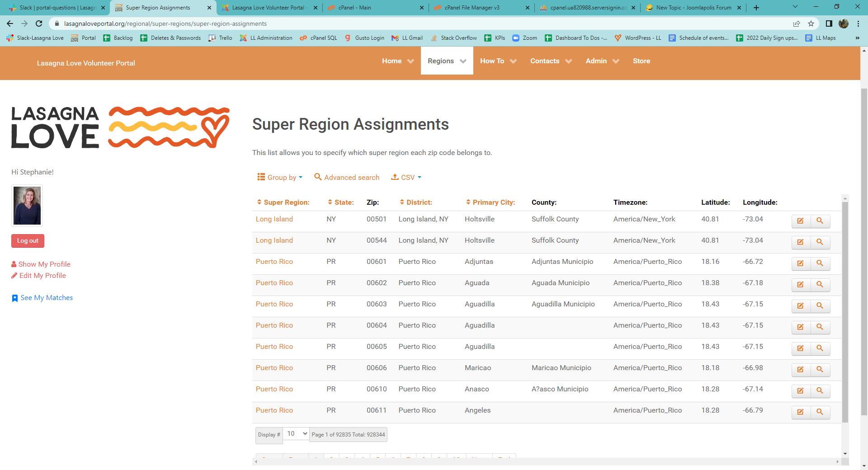Open the LL Gmail bookmark

click(x=407, y=38)
